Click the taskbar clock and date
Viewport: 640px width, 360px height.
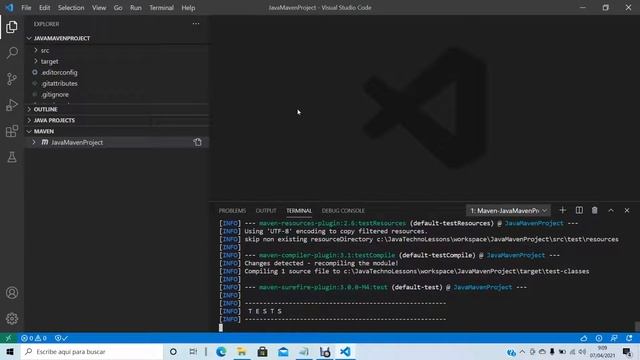pos(602,351)
